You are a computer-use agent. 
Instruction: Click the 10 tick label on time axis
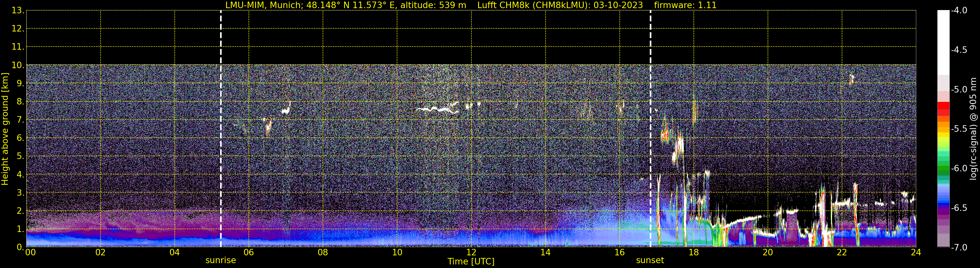(397, 252)
